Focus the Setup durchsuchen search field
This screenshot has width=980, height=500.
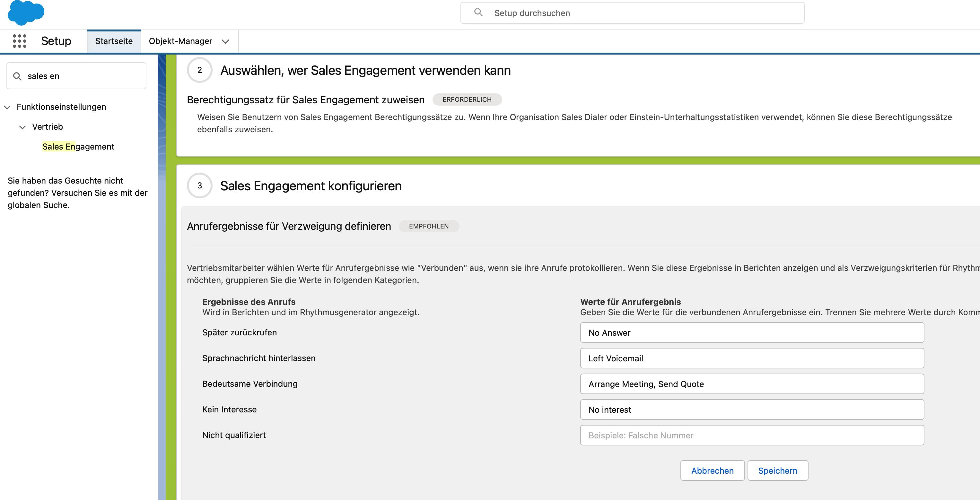[x=632, y=13]
